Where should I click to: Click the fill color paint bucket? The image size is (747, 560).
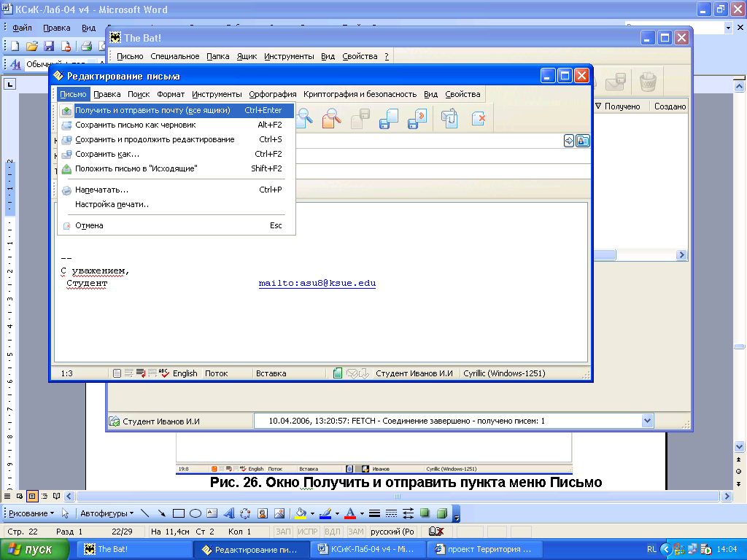[301, 513]
